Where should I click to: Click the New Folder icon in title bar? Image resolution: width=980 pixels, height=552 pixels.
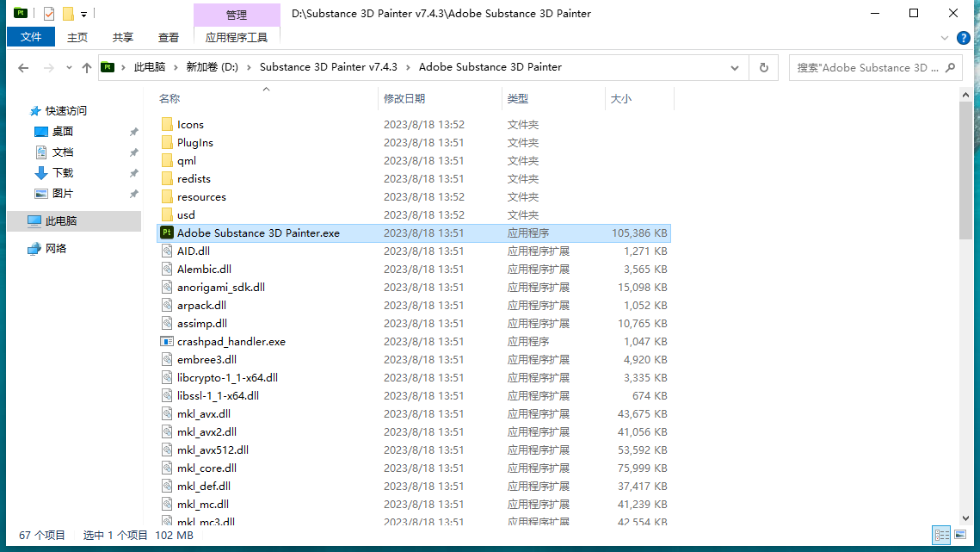67,13
